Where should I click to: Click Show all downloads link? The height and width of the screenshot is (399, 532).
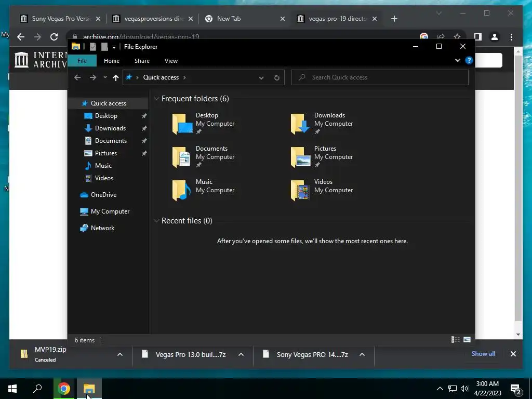tap(483, 353)
